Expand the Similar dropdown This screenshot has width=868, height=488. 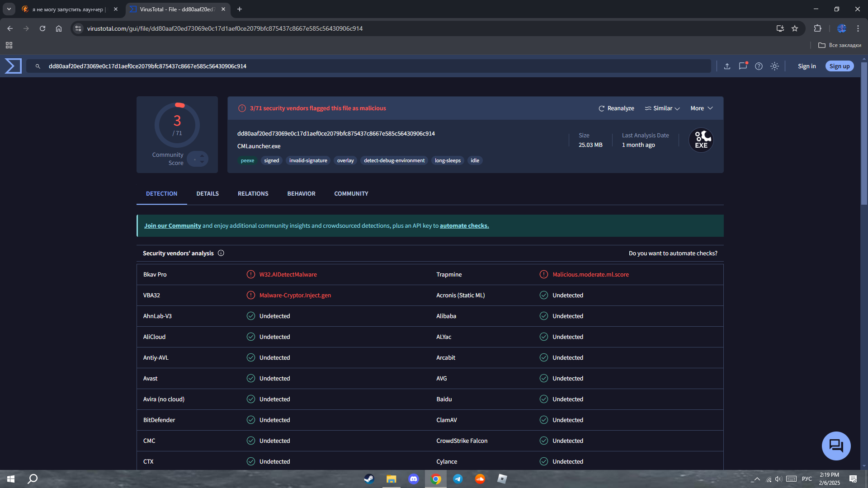point(662,108)
